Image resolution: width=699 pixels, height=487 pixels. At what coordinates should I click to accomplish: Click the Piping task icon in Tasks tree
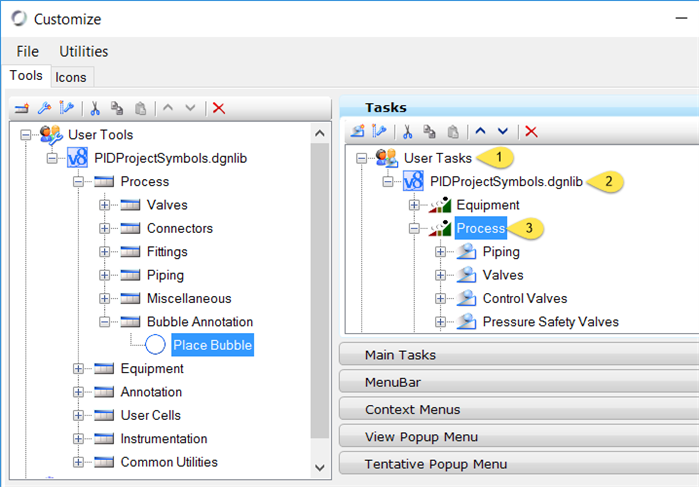pos(466,252)
